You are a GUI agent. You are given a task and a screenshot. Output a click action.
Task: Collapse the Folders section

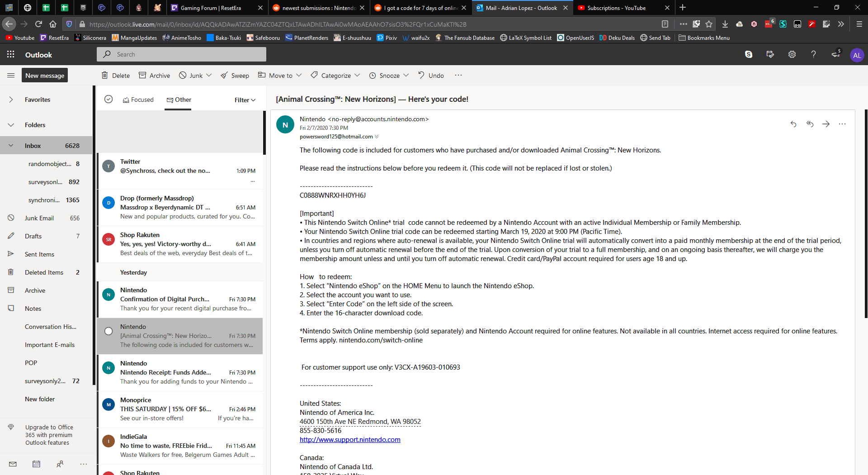point(11,125)
